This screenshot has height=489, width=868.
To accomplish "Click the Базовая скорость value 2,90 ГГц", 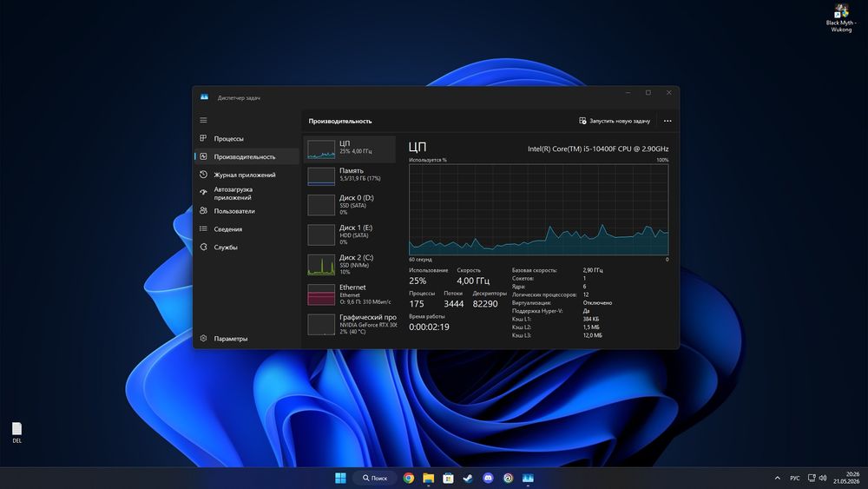I will pyautogui.click(x=593, y=270).
